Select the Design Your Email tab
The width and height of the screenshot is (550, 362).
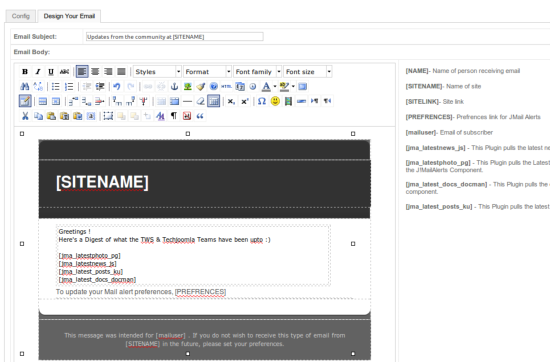69,16
